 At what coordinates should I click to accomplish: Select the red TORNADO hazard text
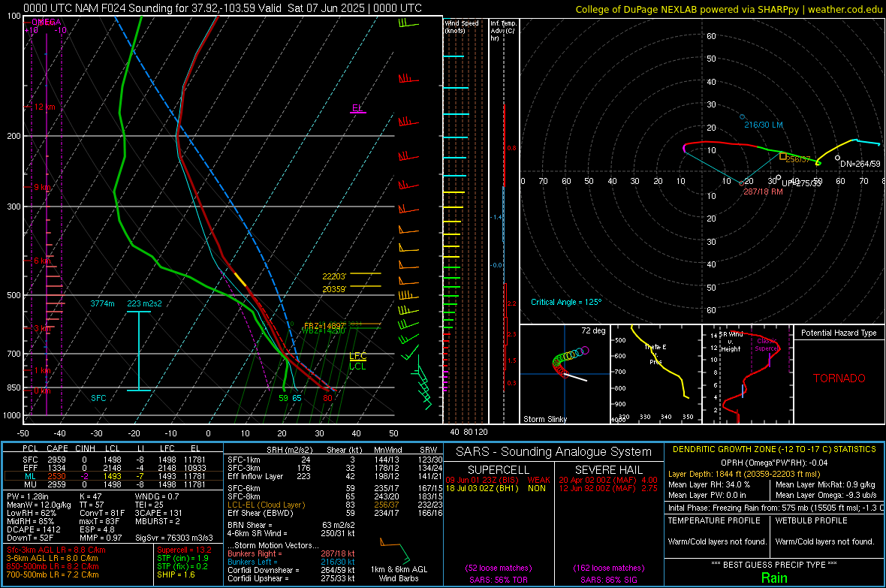tap(839, 378)
